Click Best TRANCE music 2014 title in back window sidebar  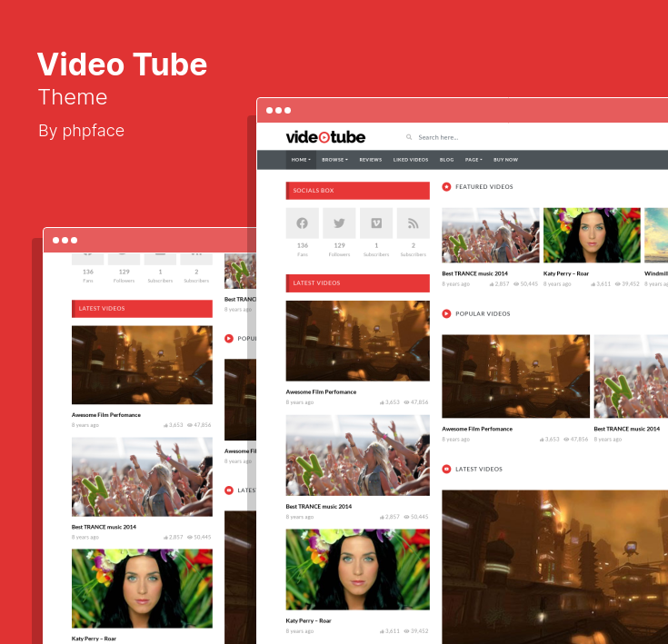coord(104,527)
